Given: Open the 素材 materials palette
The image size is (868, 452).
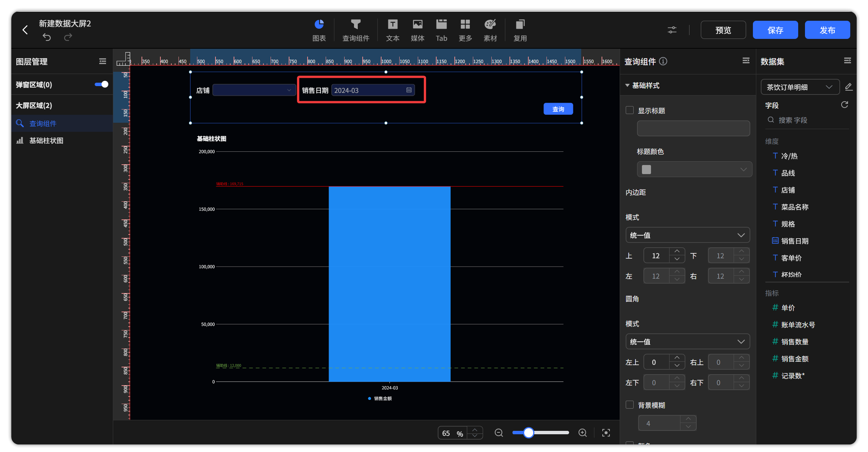Looking at the screenshot, I should [490, 30].
